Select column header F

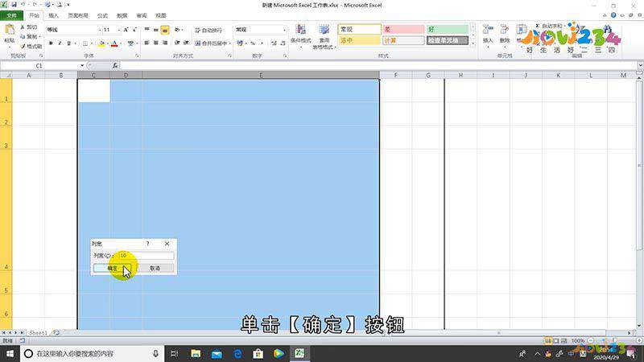[395, 75]
